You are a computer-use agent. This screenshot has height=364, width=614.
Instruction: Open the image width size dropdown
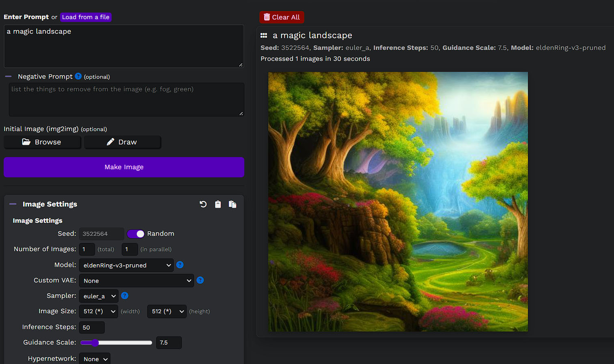(99, 312)
